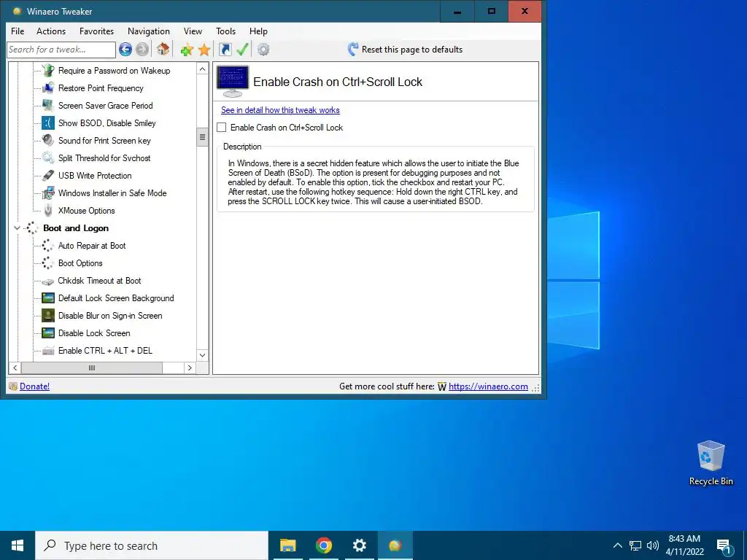Open the Tools menu

[226, 31]
